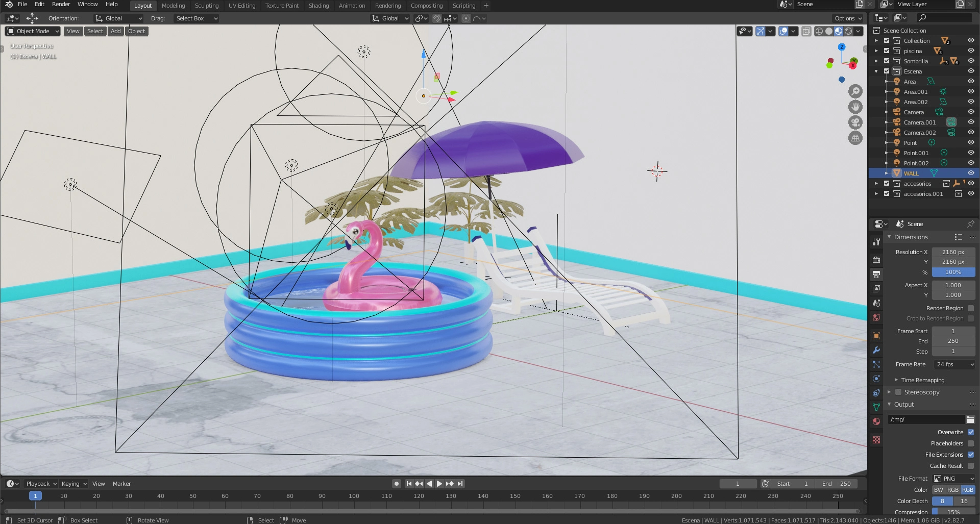Select BW color mode button

(938, 490)
